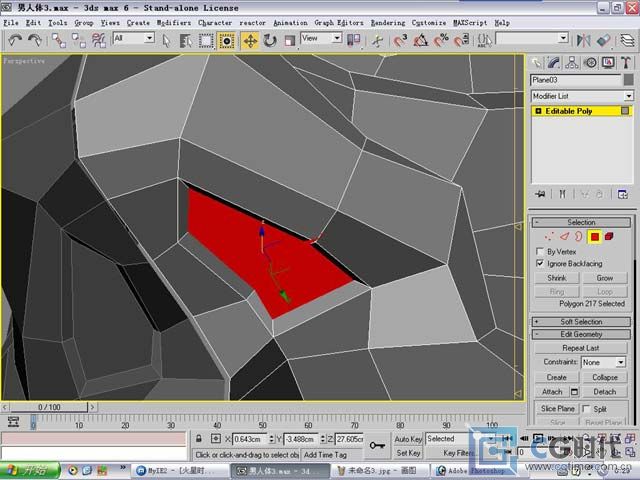Select the Select Object arrow tool

coord(166,41)
